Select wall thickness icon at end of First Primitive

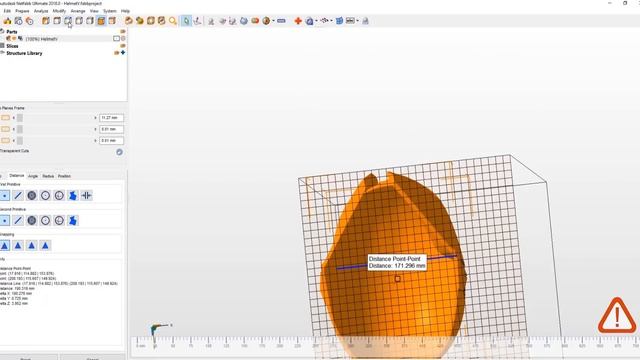87,196
